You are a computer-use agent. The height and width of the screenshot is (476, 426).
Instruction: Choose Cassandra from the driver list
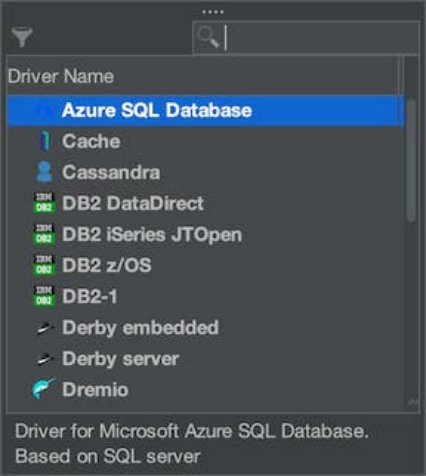tap(205, 172)
